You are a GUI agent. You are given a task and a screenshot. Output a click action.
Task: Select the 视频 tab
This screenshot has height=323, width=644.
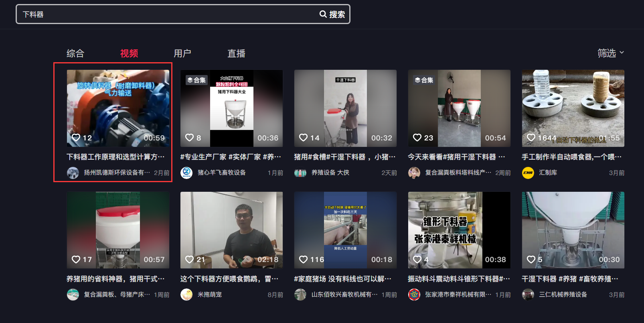coord(129,53)
